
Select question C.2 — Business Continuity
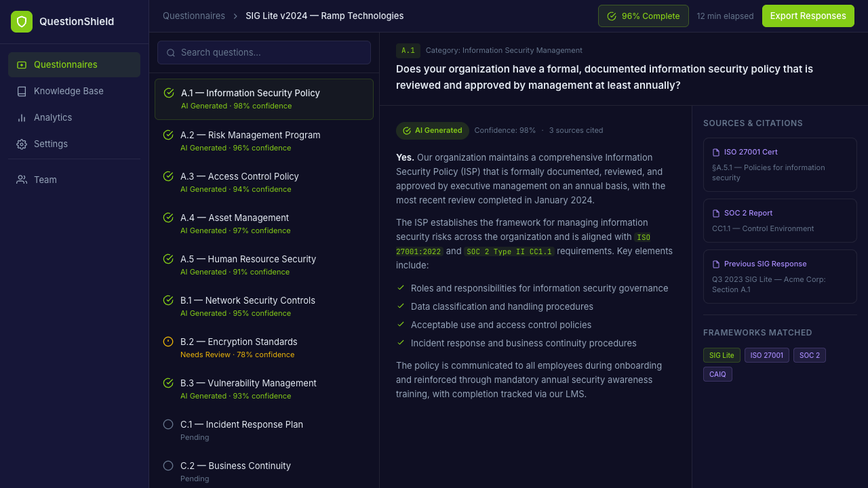(264, 472)
